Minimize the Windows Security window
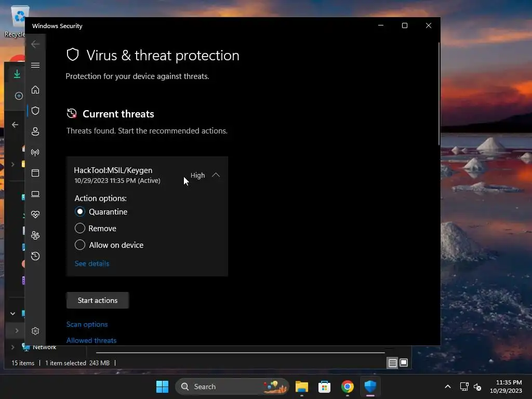This screenshot has width=532, height=399. [x=381, y=25]
